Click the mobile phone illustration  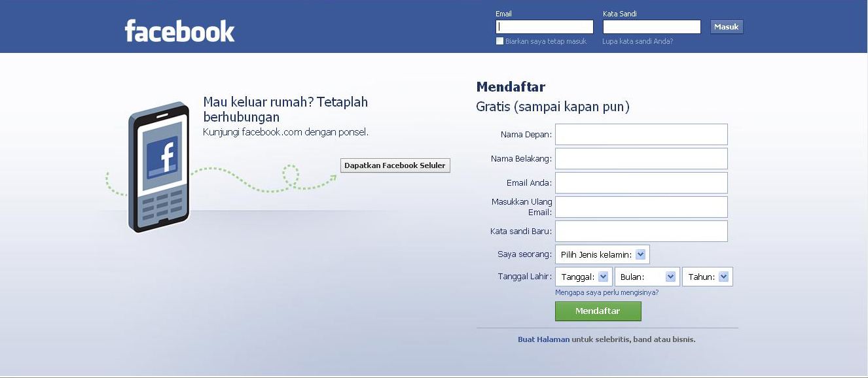click(159, 167)
